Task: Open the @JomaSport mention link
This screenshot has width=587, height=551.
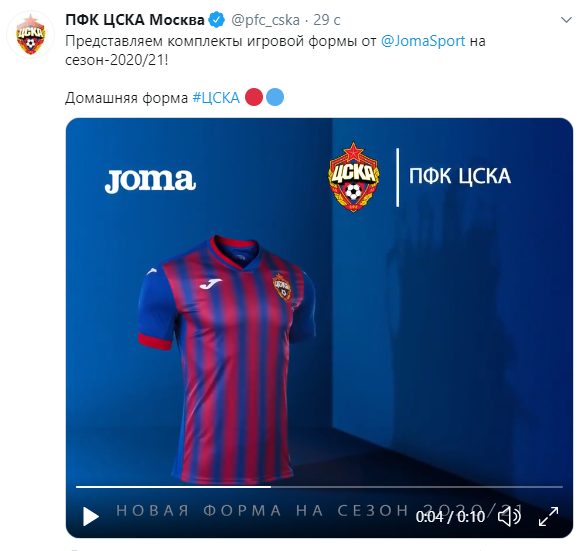Action: point(423,41)
